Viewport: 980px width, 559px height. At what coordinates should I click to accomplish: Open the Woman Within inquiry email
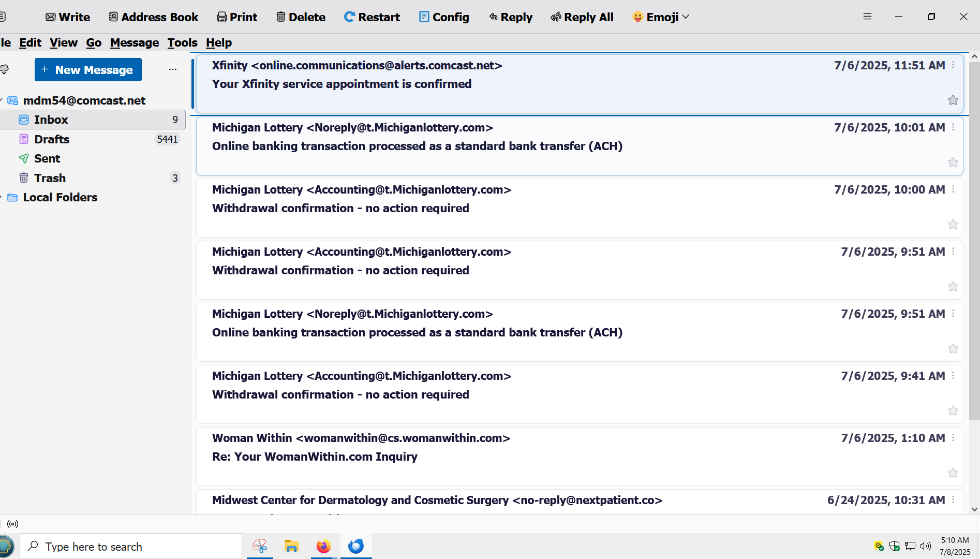(580, 457)
